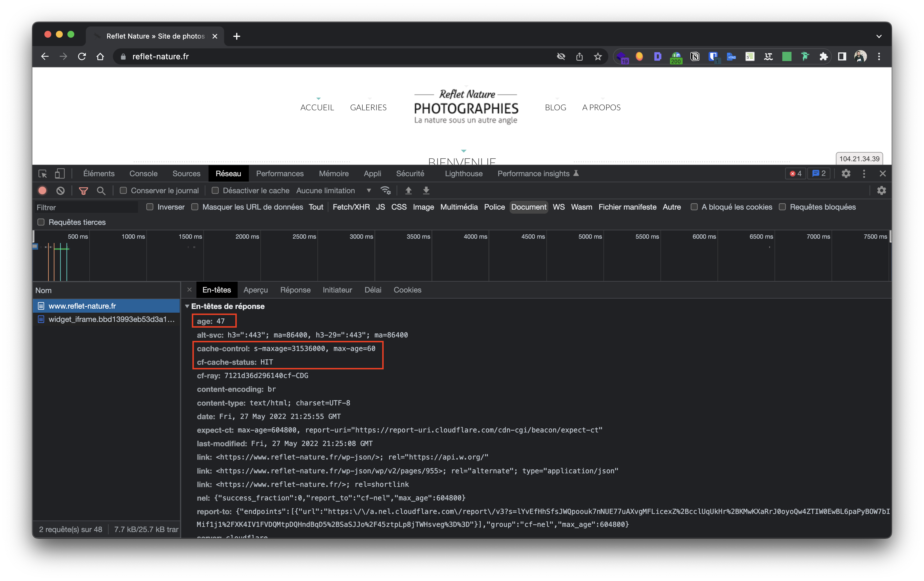
Task: Click the 500 ms timeline marker
Action: 78,237
